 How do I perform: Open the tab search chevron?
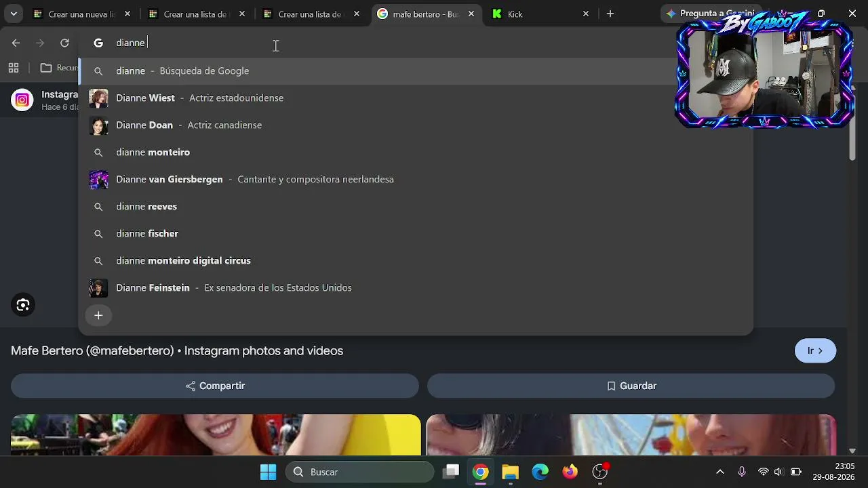14,14
